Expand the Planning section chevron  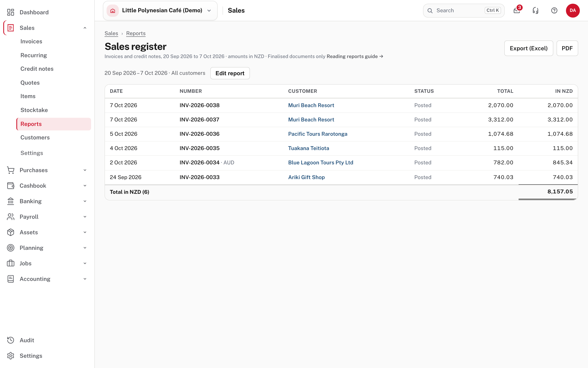[x=85, y=248]
